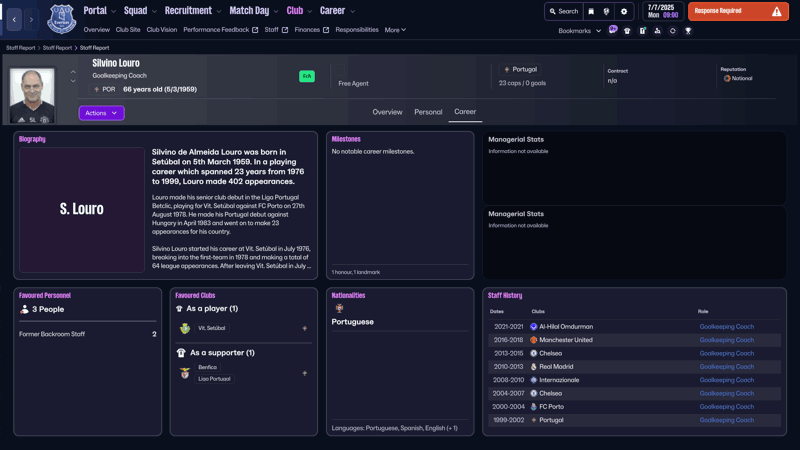Click the warning triangle on Response Required
Viewport: 800px width, 450px height.
(776, 11)
